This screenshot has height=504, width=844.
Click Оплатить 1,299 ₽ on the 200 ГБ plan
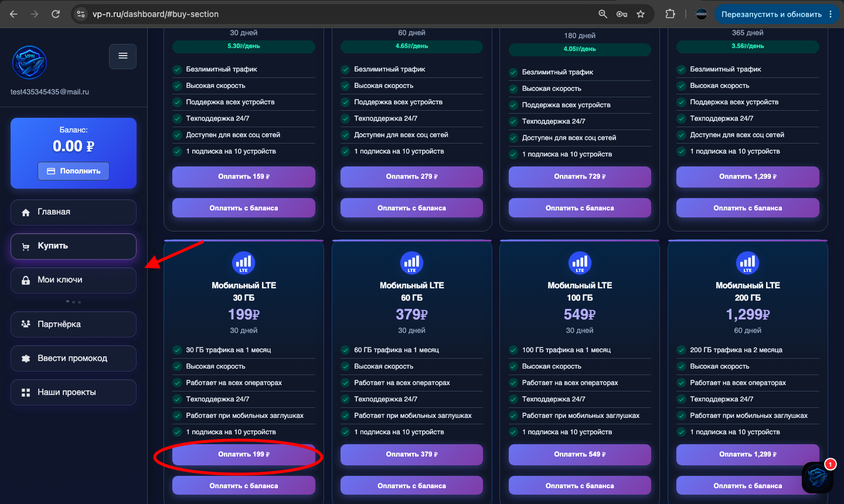click(x=748, y=454)
